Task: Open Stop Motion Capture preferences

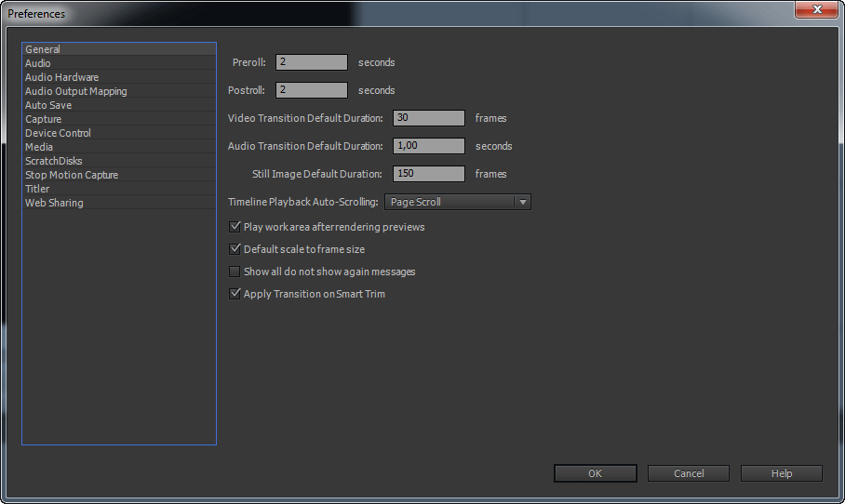Action: coord(118,175)
